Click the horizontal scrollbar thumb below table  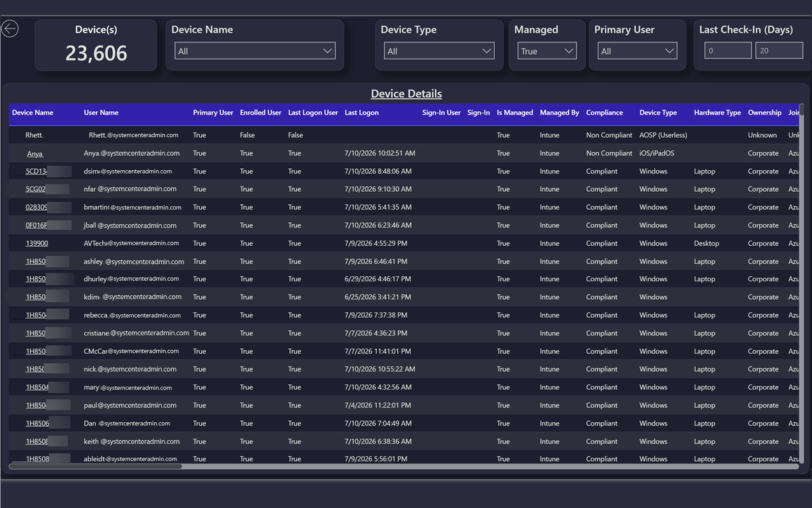95,467
